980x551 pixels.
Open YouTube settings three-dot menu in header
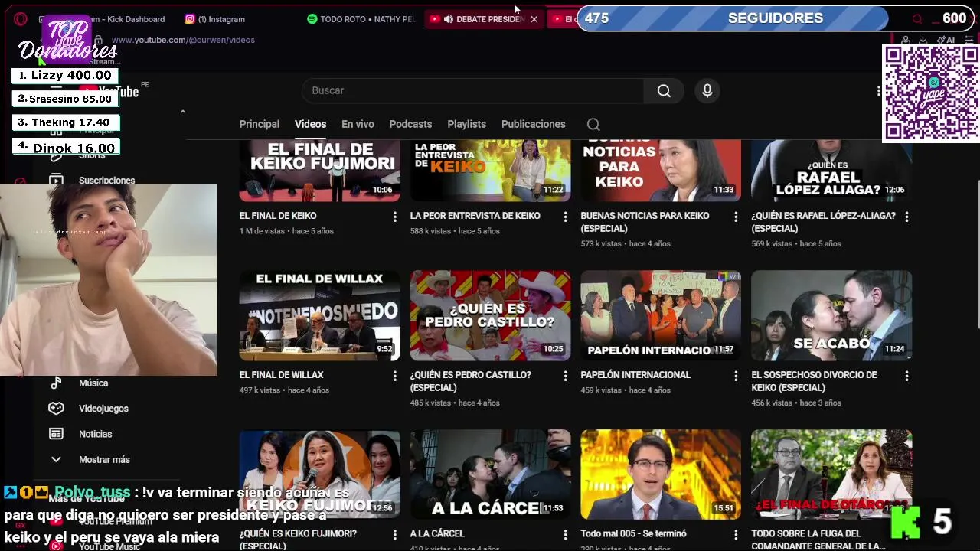click(879, 90)
